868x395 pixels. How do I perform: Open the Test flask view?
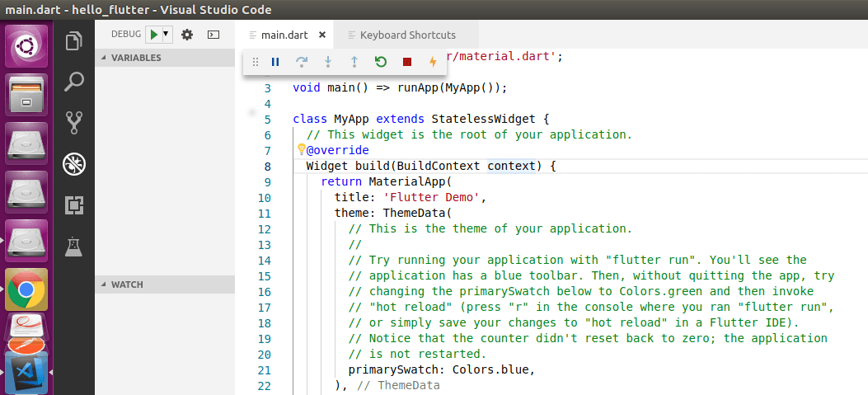[75, 246]
